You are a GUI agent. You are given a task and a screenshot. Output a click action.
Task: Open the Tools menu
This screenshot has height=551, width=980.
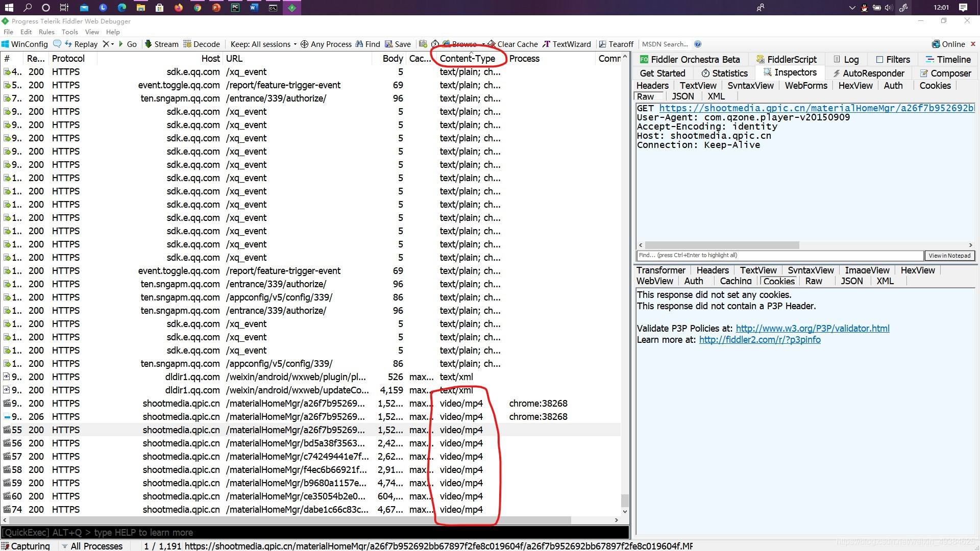pos(69,32)
